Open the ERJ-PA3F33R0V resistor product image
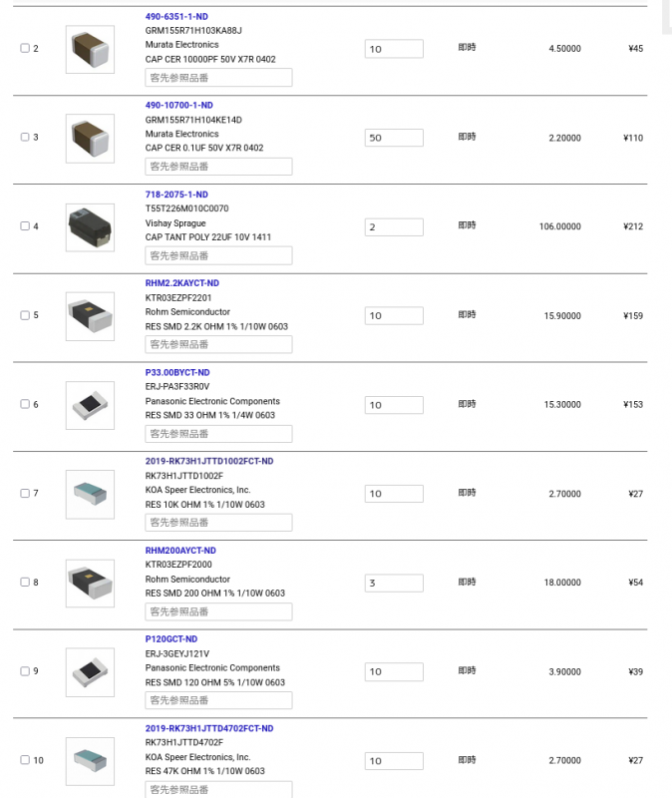 pos(90,404)
